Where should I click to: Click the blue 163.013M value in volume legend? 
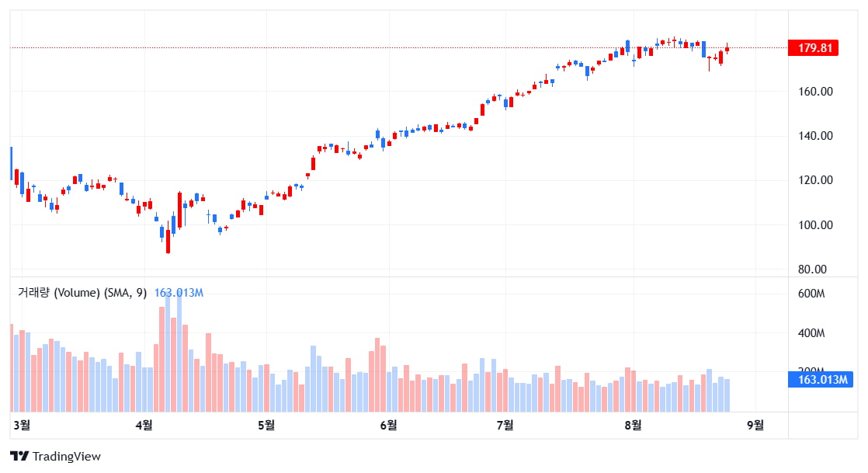[x=179, y=293]
